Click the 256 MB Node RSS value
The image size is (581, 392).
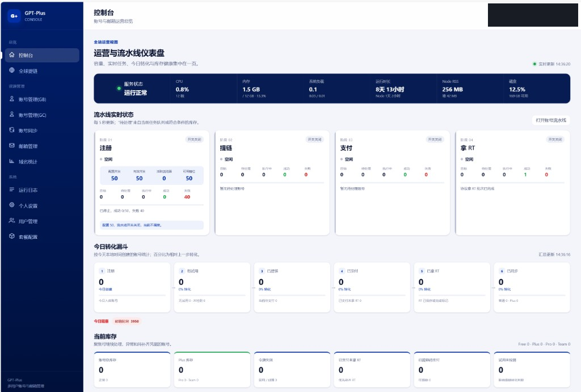tap(452, 89)
